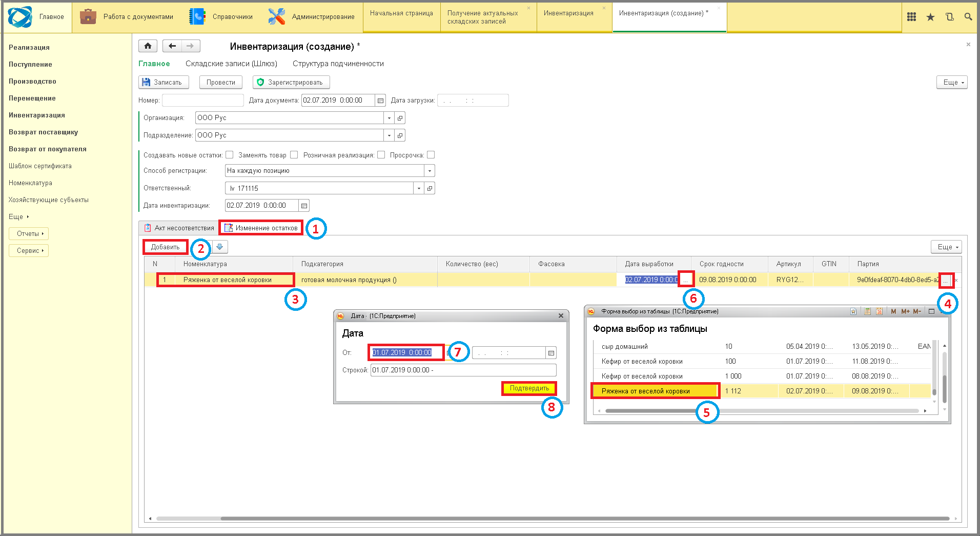Image resolution: width=980 pixels, height=536 pixels.
Task: Toggle Заменять товар checkbox
Action: [294, 155]
